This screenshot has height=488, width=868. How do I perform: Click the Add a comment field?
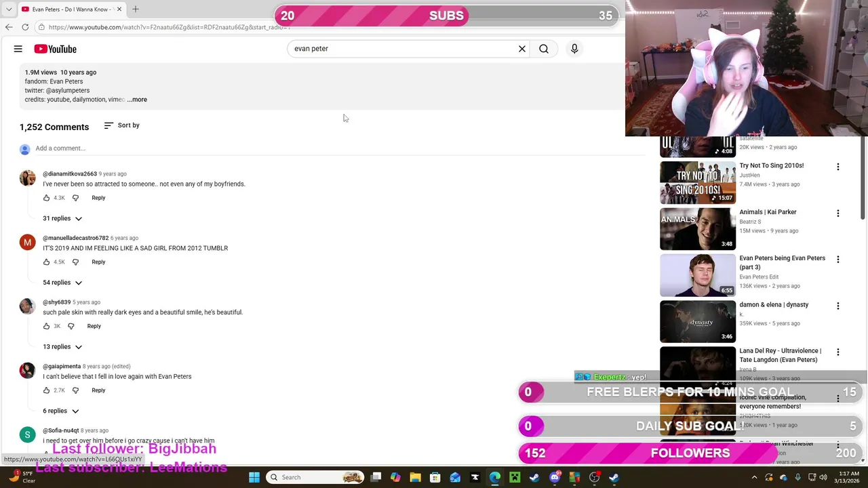(339, 148)
